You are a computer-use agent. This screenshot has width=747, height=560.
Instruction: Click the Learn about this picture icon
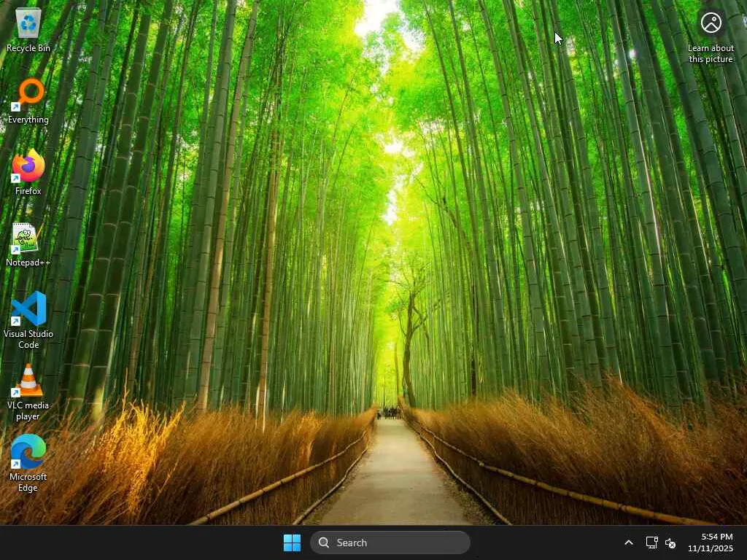click(711, 37)
